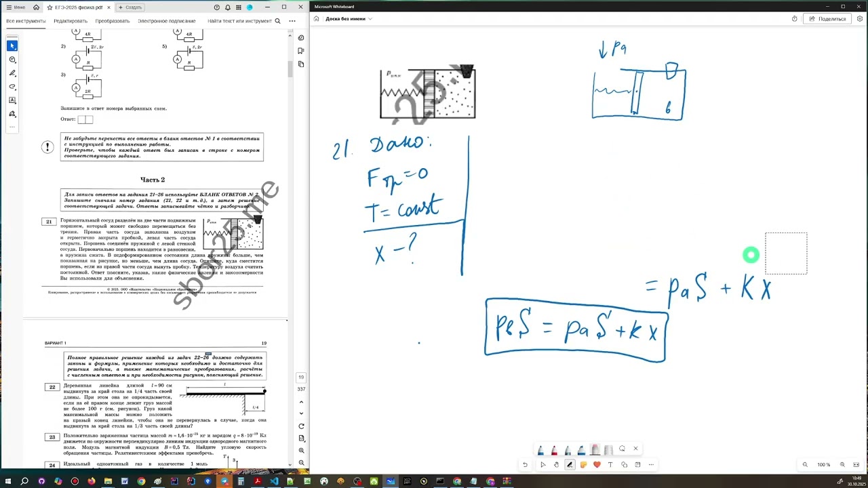Screen dimensions: 868x488
Task: Select the eraser in pen tray
Action: point(595,450)
